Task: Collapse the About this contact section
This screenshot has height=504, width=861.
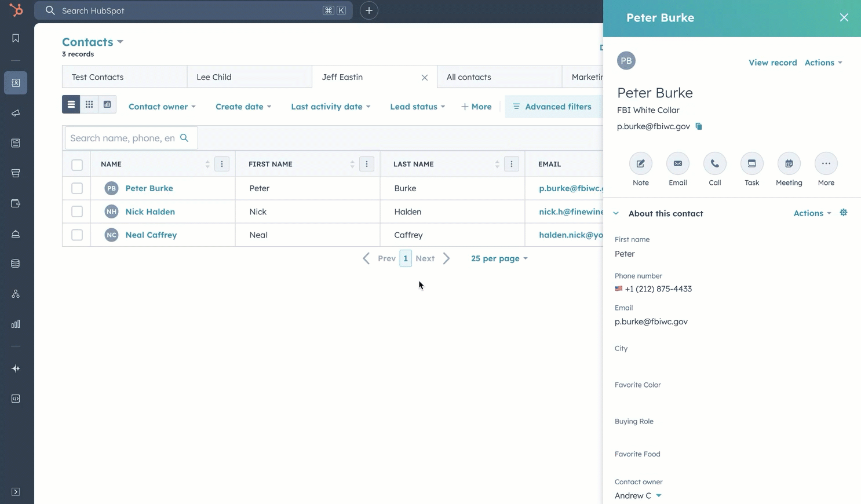Action: 616,213
